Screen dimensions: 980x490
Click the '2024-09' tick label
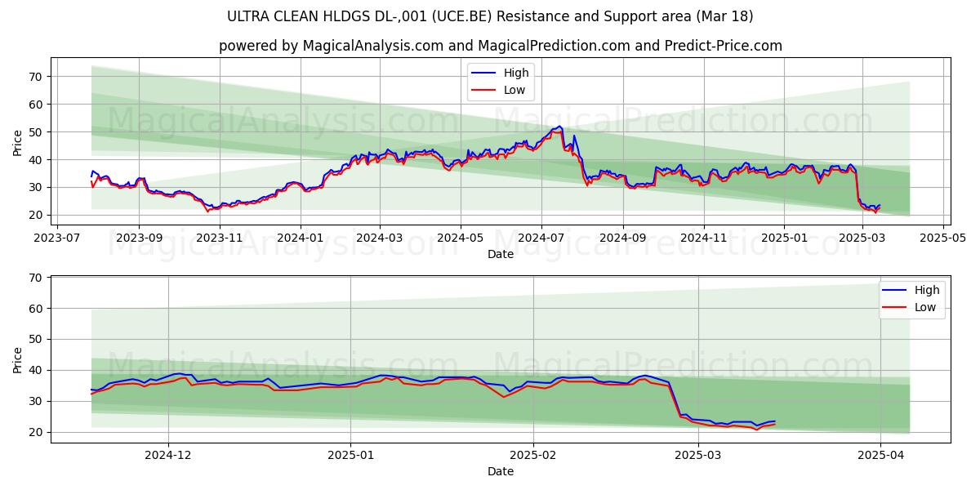622,237
